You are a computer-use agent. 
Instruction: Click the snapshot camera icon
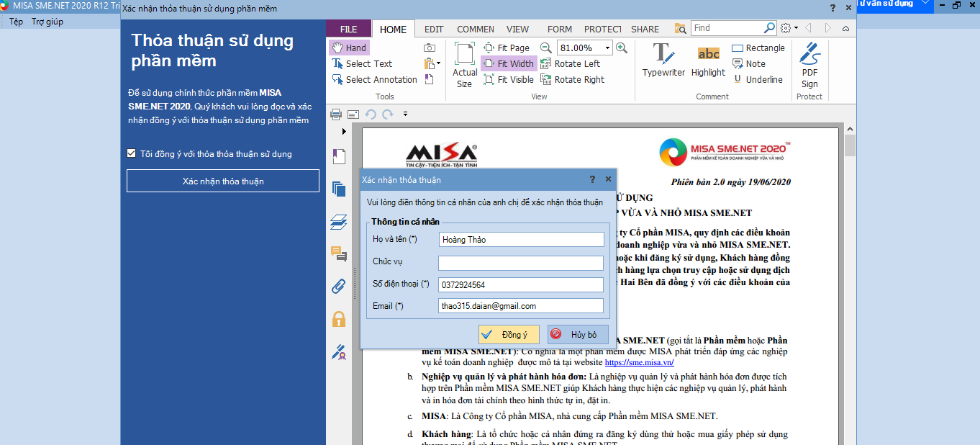430,48
